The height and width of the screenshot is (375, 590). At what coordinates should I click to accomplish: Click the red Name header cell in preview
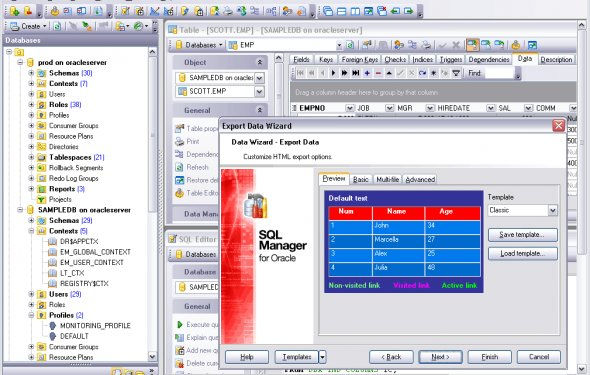398,213
